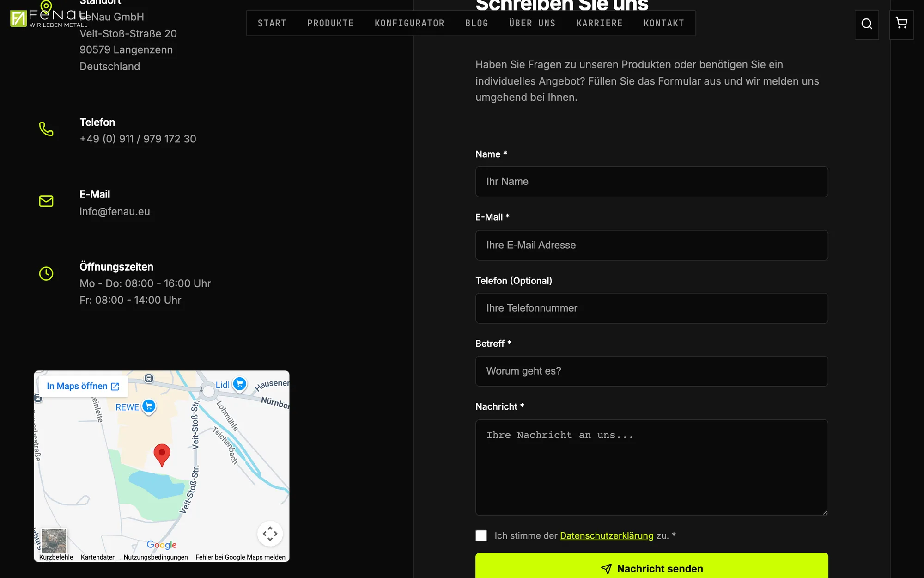Open the KARRIERE menu item
Viewport: 924px width, 578px height.
[x=599, y=23]
